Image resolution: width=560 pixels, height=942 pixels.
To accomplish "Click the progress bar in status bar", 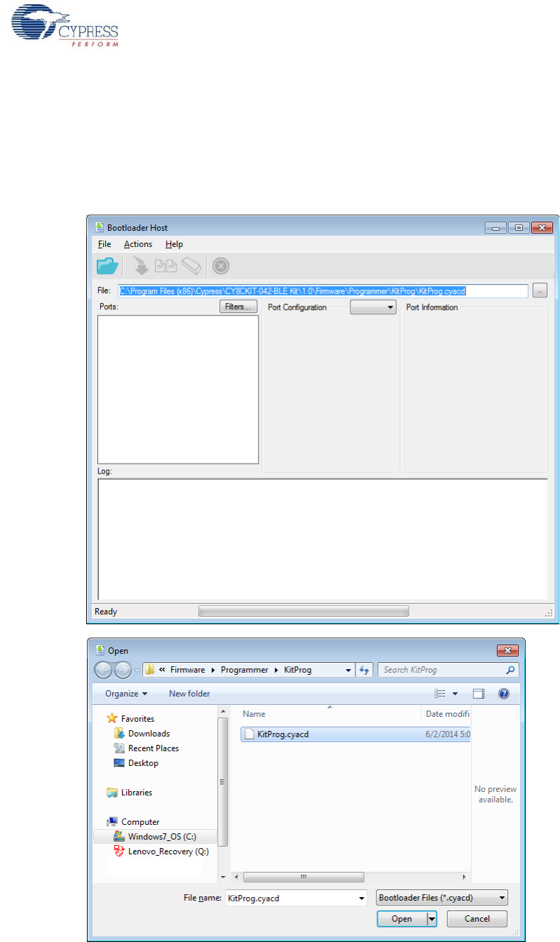I will [x=303, y=611].
